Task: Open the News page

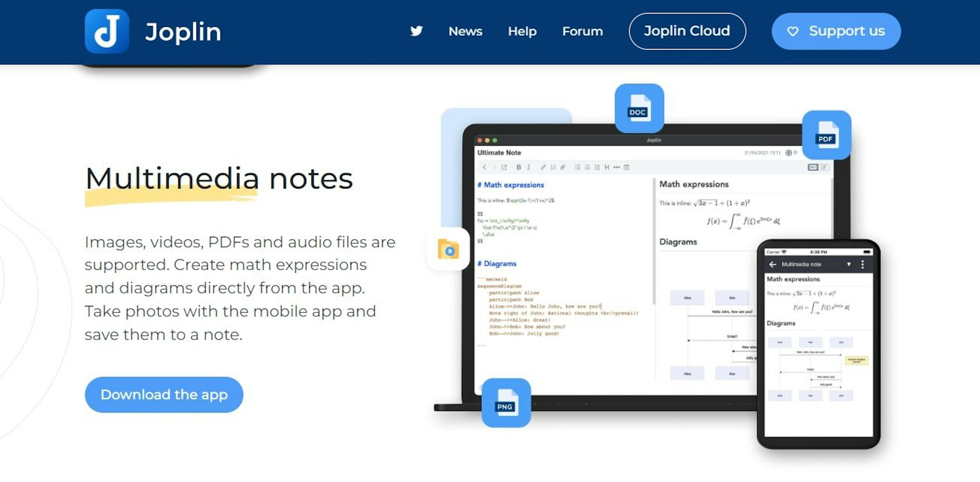Action: pyautogui.click(x=465, y=31)
